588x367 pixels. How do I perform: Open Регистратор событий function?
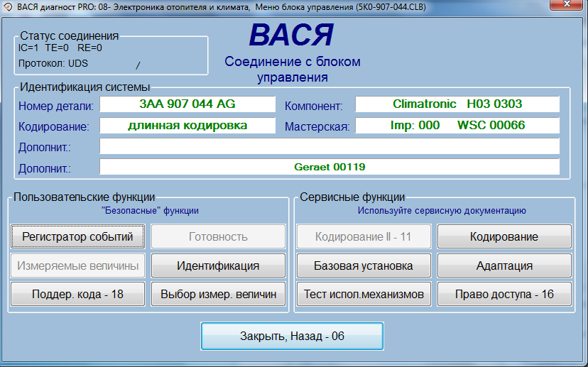77,236
